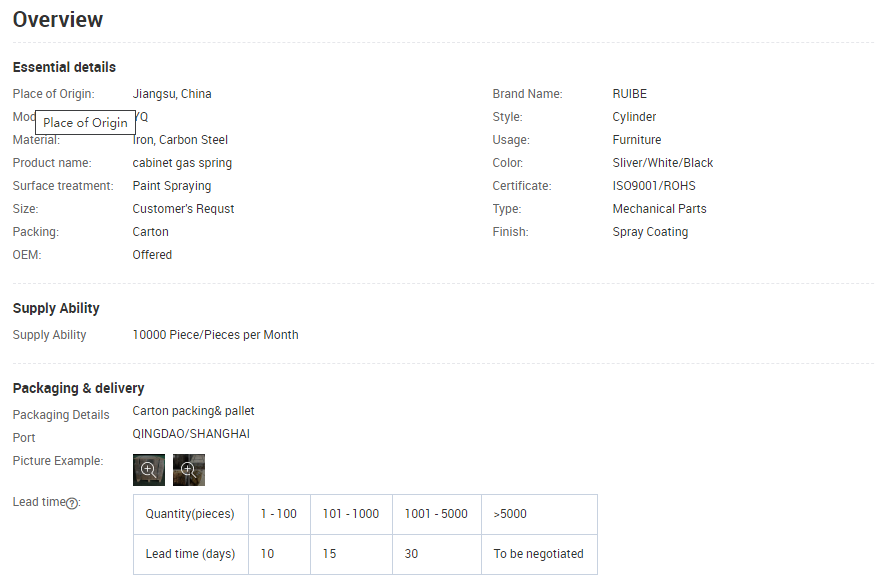Click the >5000 quantity cell
Viewport: 875px width, 588px height.
point(539,514)
